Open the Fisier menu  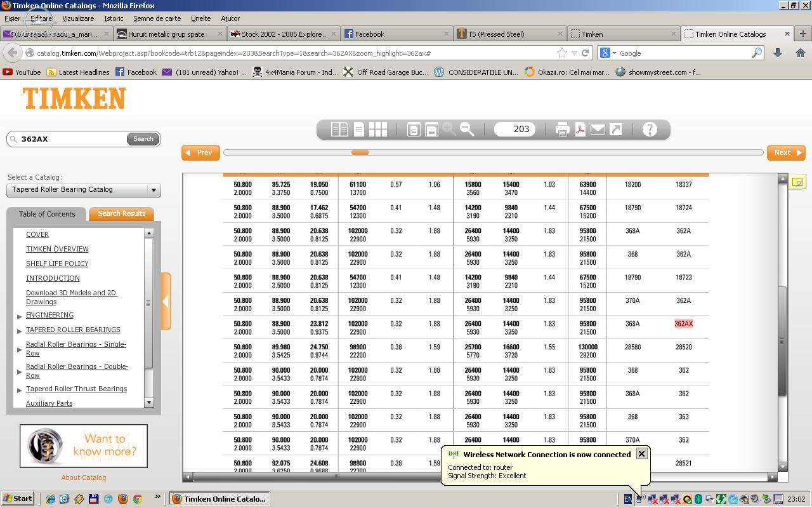(12, 18)
